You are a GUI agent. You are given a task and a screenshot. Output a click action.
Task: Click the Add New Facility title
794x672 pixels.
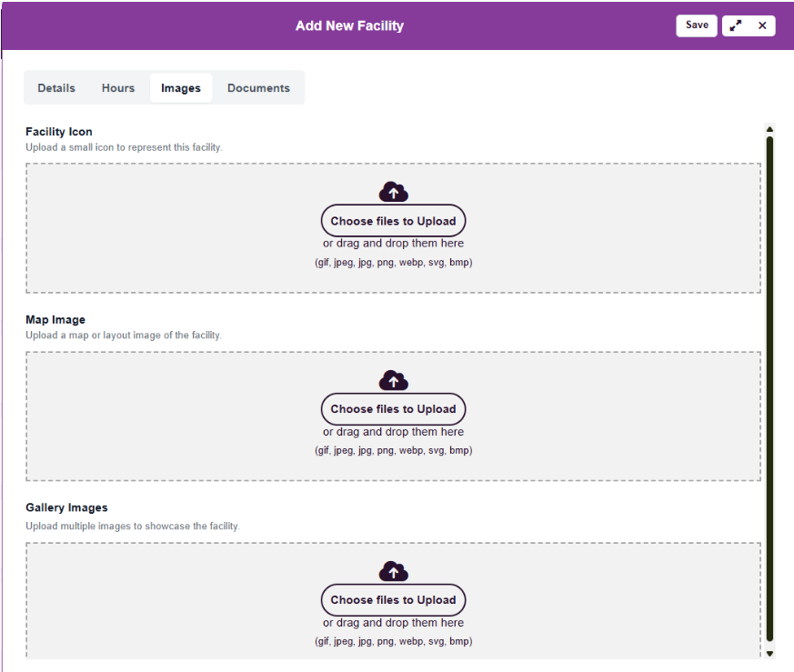(x=349, y=25)
